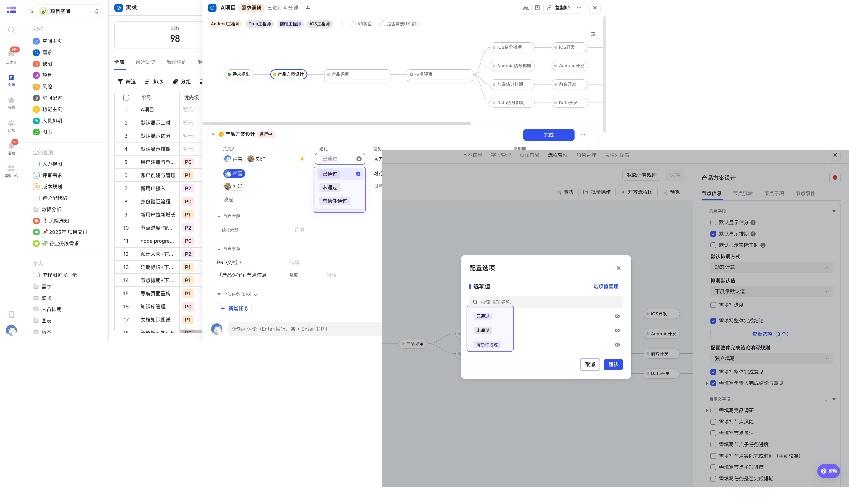Open 项目空间 space switcher dropdown
The height and width of the screenshot is (504, 849).
pos(69,11)
